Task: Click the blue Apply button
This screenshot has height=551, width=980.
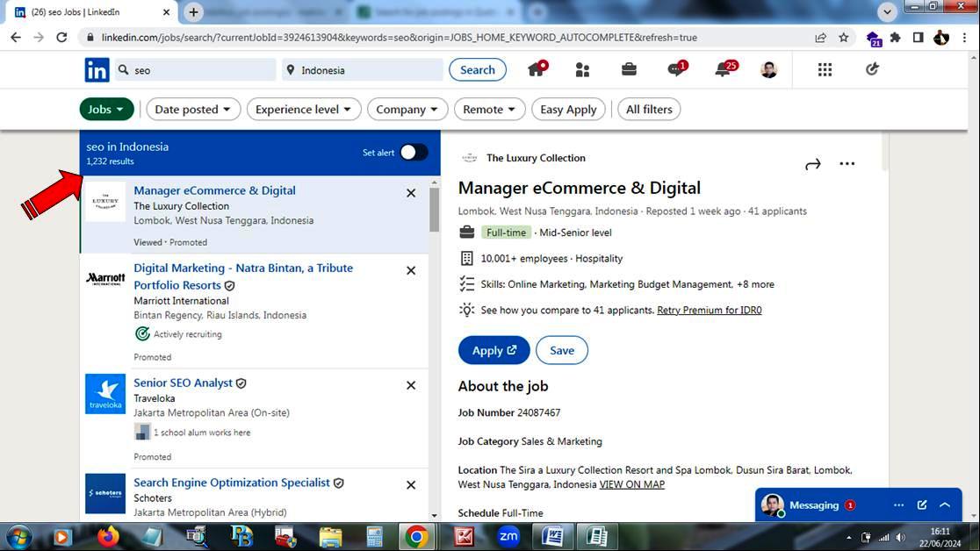Action: click(x=494, y=350)
